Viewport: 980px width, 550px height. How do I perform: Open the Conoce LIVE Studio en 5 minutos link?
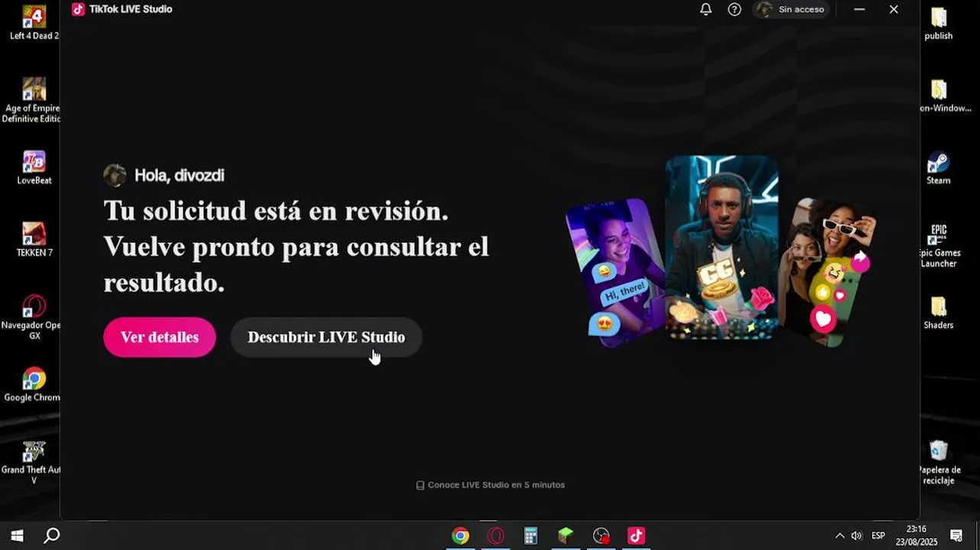point(490,485)
